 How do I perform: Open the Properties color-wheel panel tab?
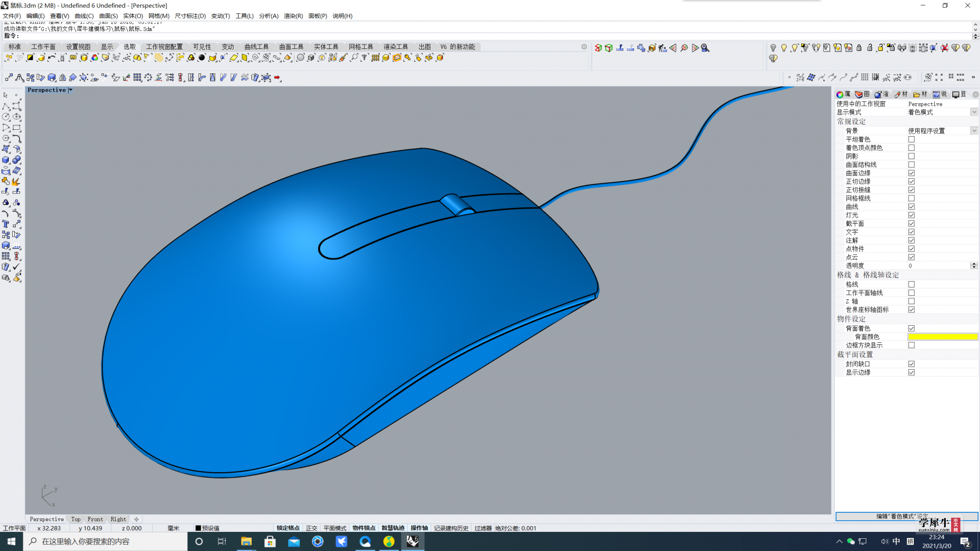coord(843,95)
